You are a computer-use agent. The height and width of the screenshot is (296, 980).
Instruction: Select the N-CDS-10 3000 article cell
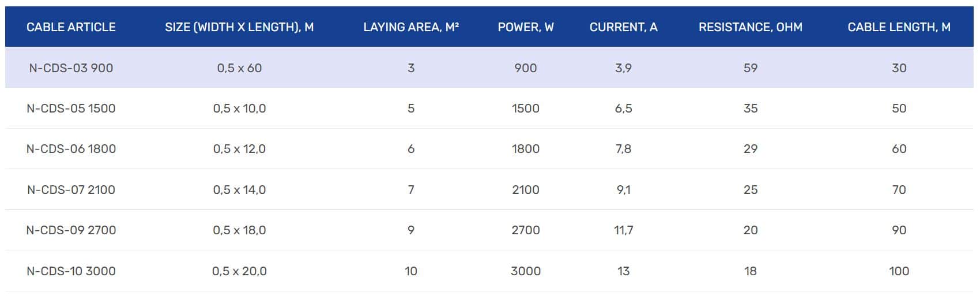click(71, 271)
